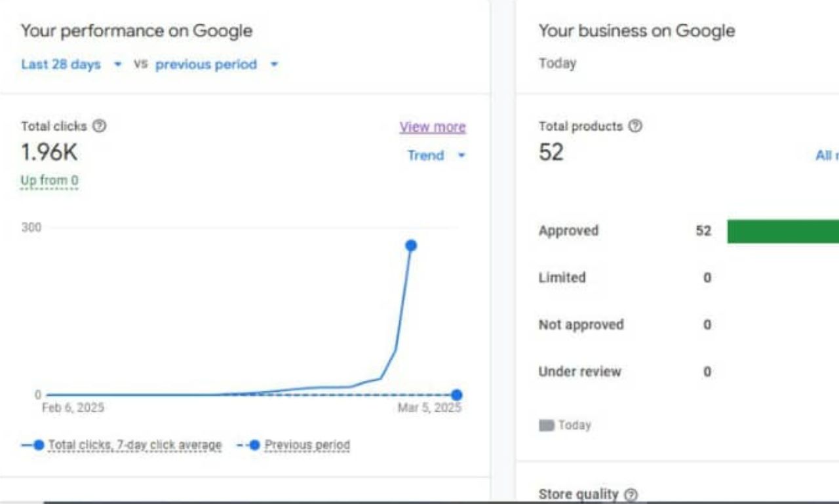Screen dimensions: 839x504
Task: Click the peak data point on chart
Action: 411,246
